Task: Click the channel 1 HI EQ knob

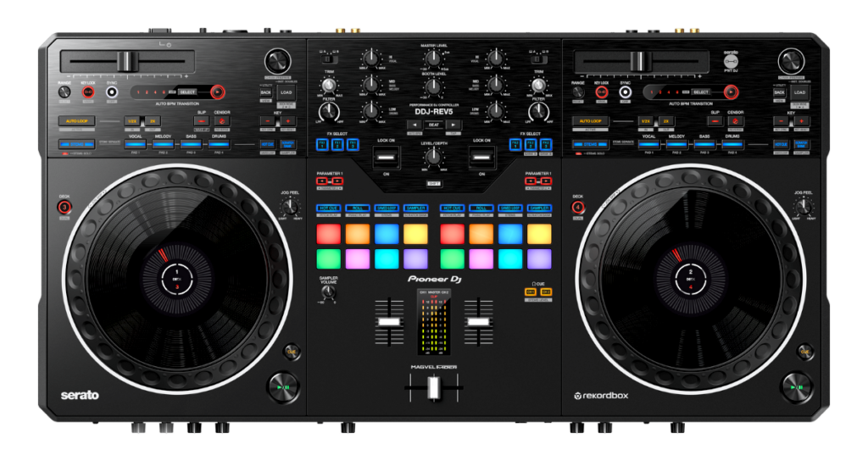Action: click(370, 58)
